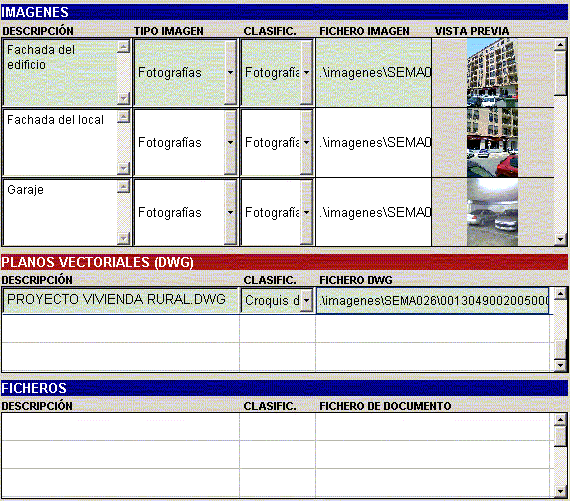Click the Fachada del local preview thumbnail
Screen dimensions: 570x501
[492, 143]
